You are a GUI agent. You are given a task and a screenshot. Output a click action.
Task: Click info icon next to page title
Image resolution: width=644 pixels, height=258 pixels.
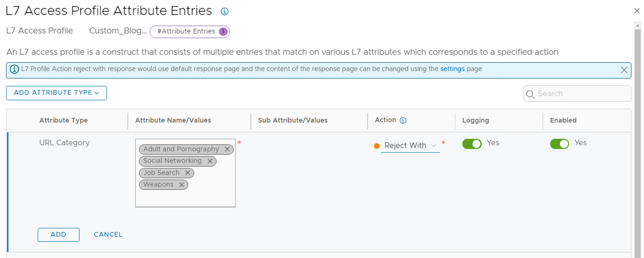pos(224,12)
